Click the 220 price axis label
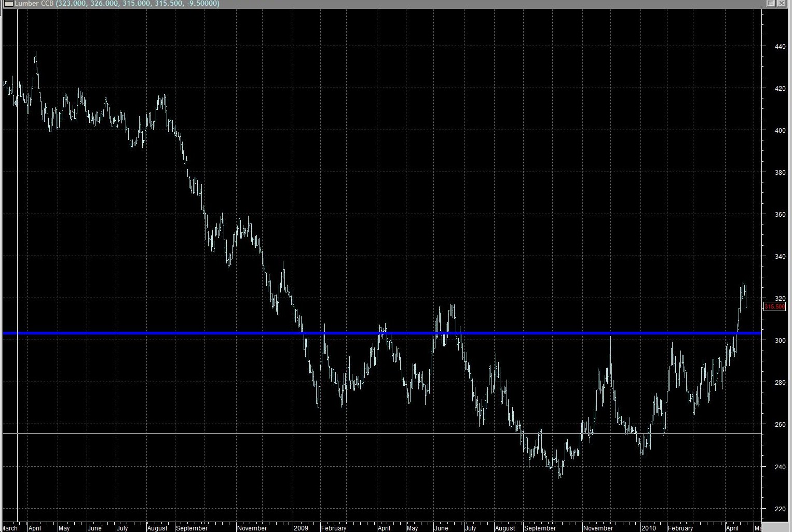 [x=780, y=509]
